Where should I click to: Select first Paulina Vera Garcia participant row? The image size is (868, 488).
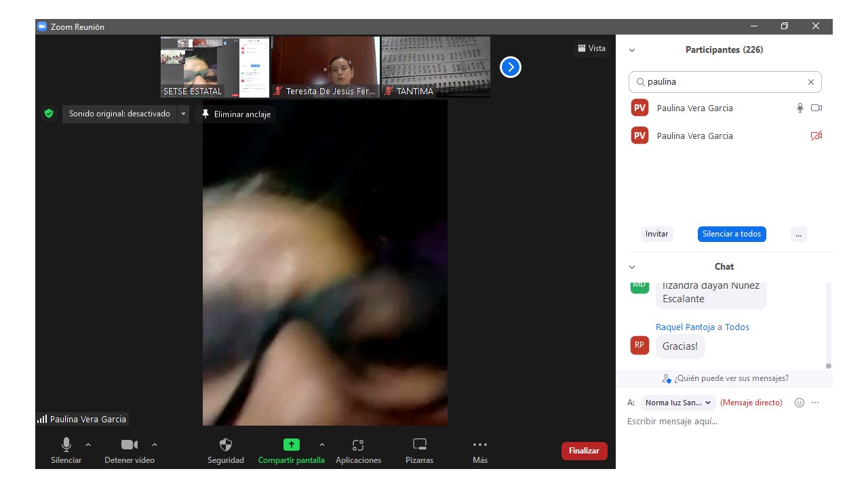[724, 108]
